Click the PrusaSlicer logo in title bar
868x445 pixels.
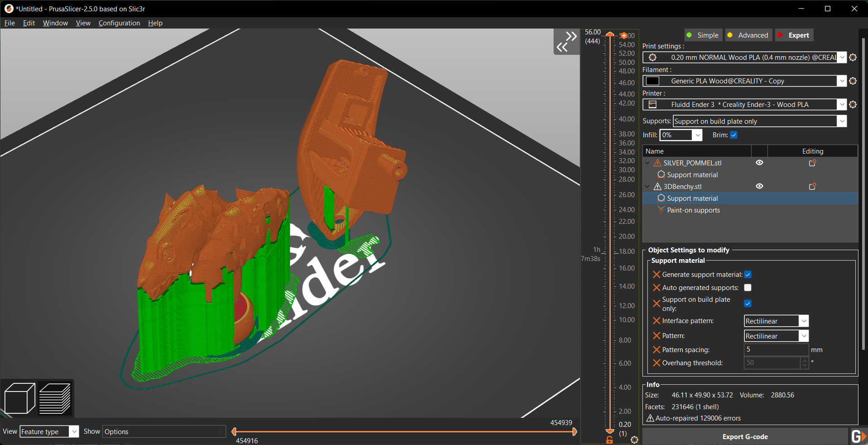click(9, 9)
